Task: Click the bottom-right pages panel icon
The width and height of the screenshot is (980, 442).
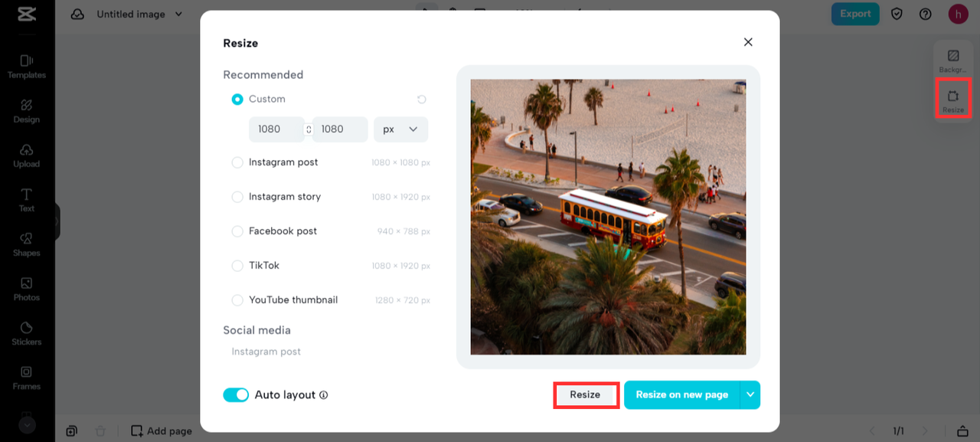Action: [963, 431]
